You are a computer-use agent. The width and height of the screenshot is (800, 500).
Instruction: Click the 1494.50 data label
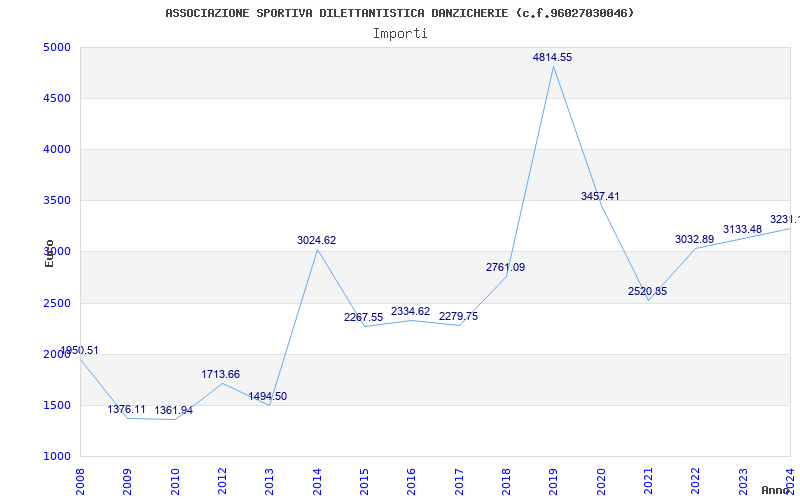tap(268, 396)
